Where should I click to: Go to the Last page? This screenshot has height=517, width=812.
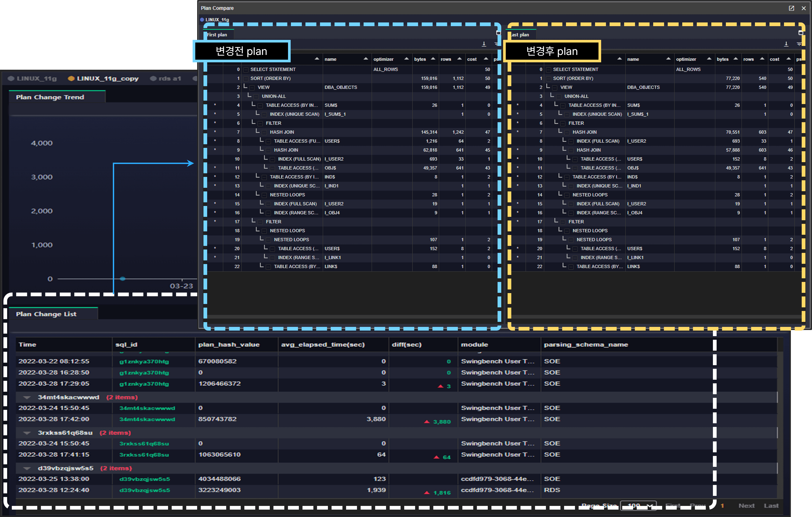point(771,506)
